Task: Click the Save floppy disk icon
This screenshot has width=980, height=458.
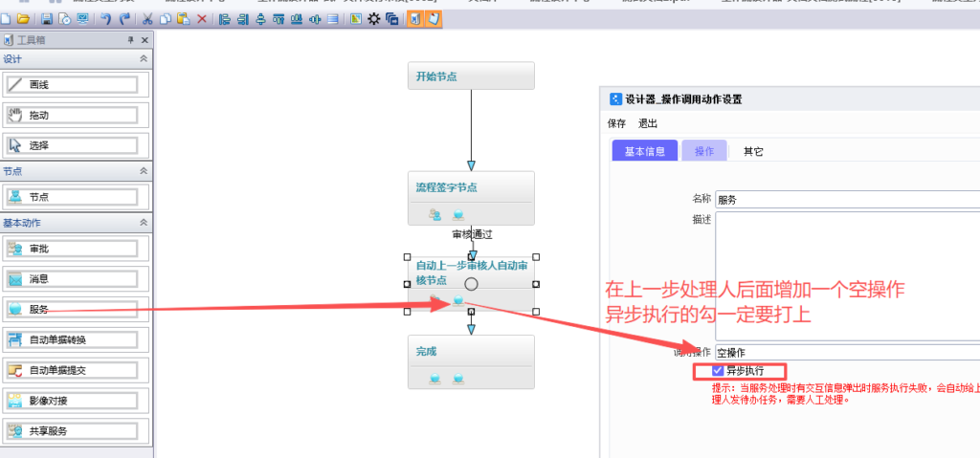Action: click(46, 19)
